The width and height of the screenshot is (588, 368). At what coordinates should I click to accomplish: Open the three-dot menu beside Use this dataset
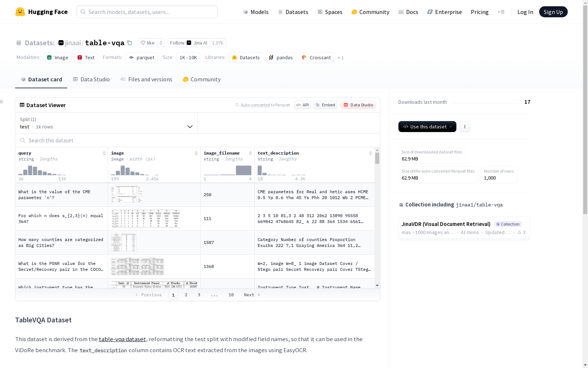tap(465, 127)
